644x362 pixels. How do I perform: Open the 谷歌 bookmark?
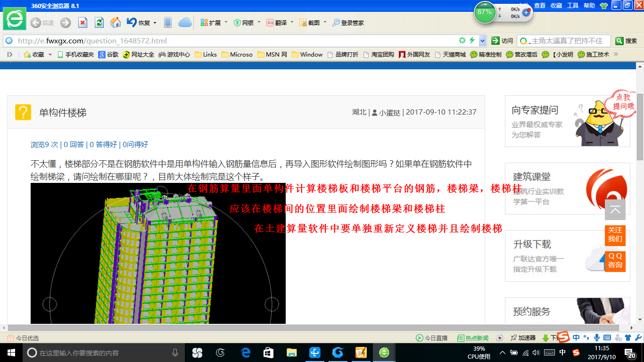point(108,54)
